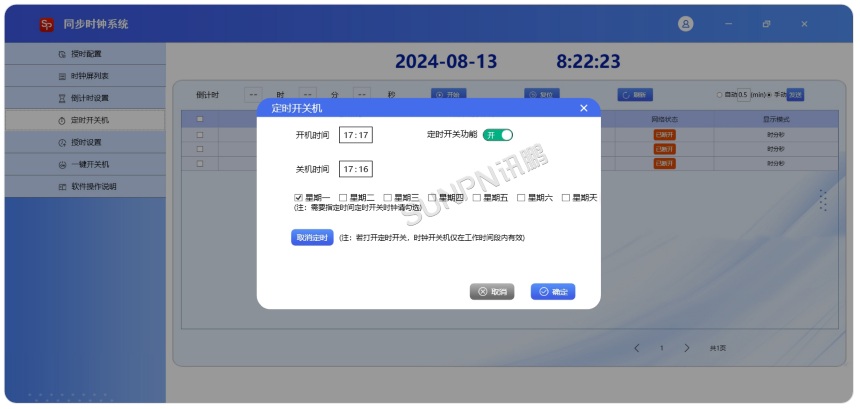Click the 关机时间 field showing 17:16

coord(355,169)
